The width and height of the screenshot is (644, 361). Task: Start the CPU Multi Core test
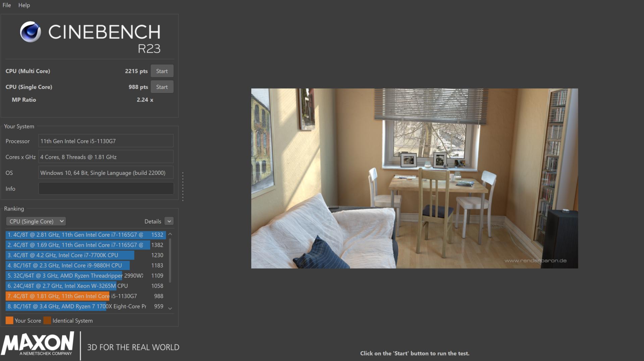[162, 71]
